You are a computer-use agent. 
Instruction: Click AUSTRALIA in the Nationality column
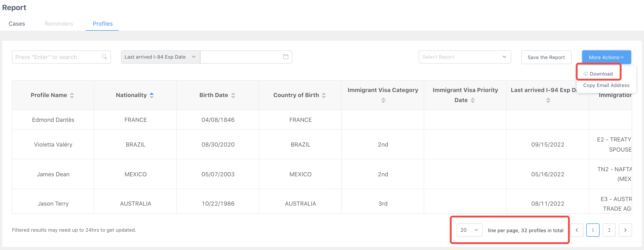[136, 204]
